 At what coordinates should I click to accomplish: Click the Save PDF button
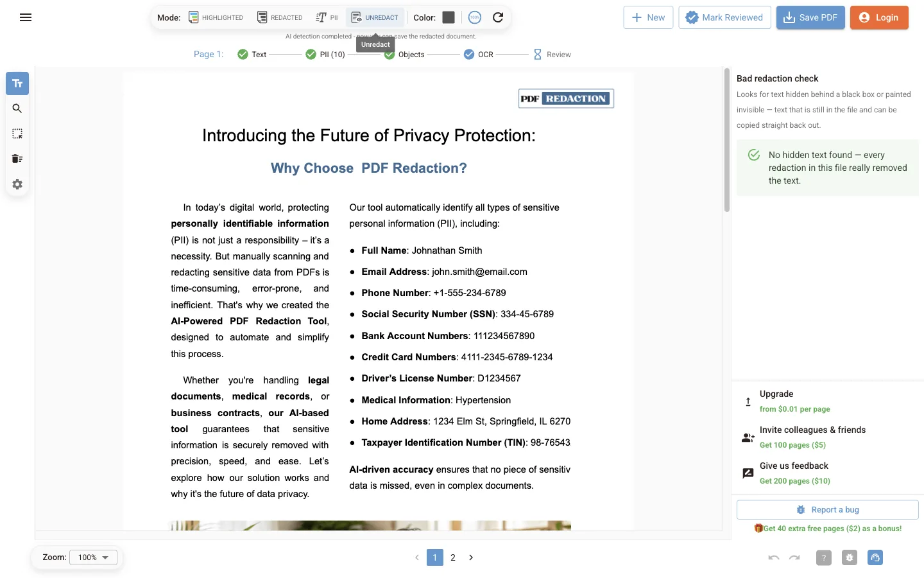810,17
